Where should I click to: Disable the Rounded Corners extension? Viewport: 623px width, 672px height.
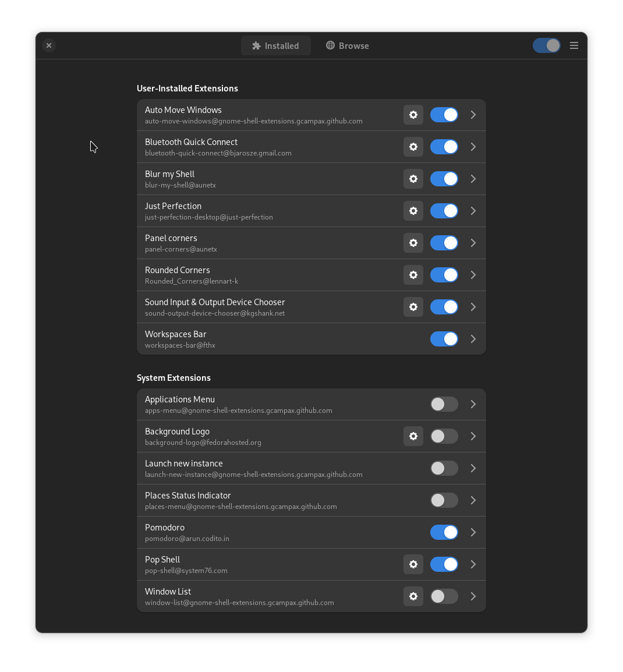[444, 275]
